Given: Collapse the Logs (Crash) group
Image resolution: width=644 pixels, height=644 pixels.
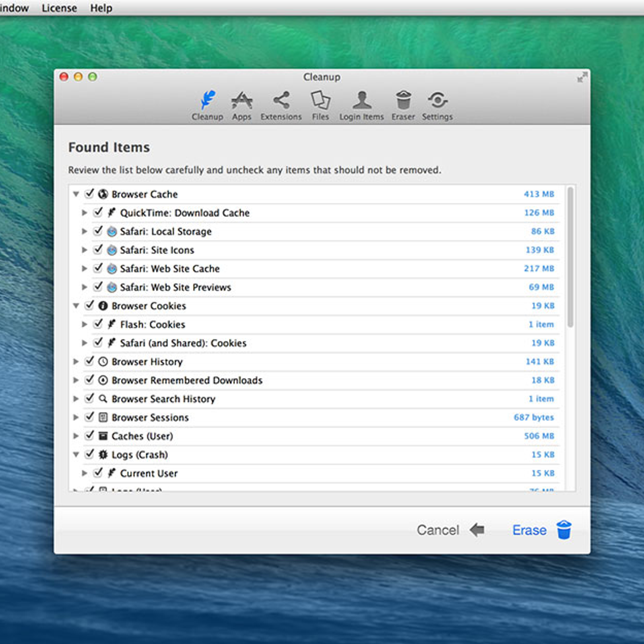Looking at the screenshot, I should [x=76, y=454].
